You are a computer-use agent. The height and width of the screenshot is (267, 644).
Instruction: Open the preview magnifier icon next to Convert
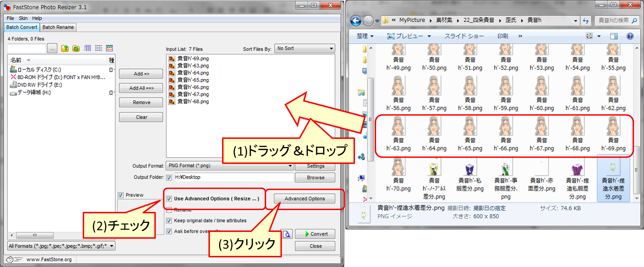pos(287,234)
